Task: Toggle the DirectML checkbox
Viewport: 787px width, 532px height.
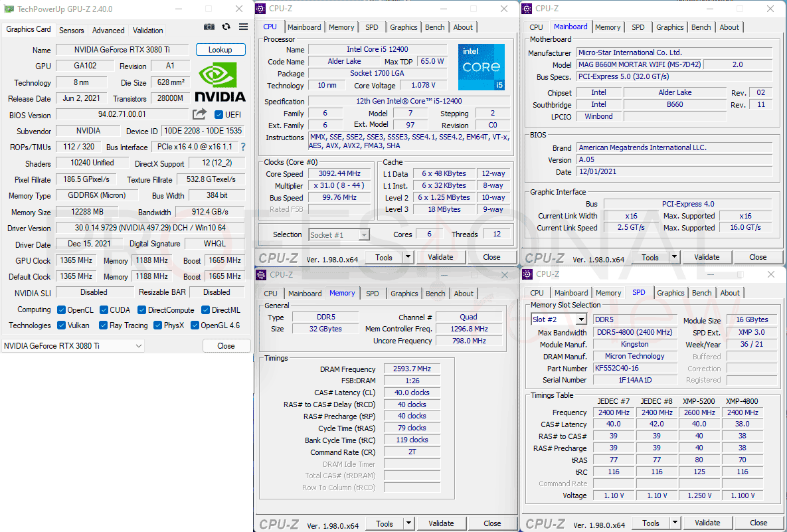Action: [205, 310]
